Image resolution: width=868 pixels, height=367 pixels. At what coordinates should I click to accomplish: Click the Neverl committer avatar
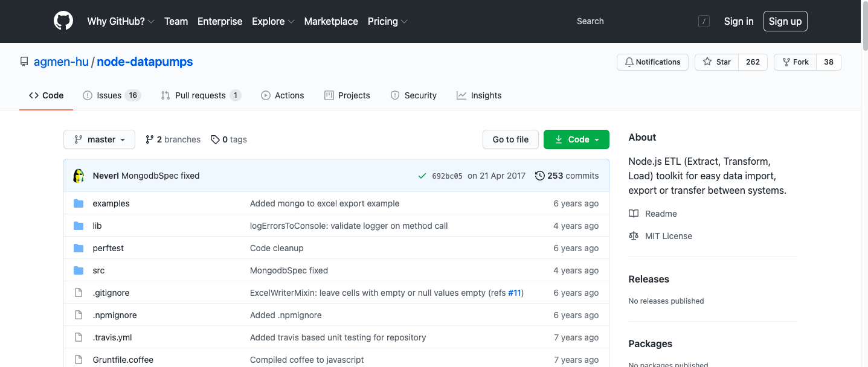(79, 176)
